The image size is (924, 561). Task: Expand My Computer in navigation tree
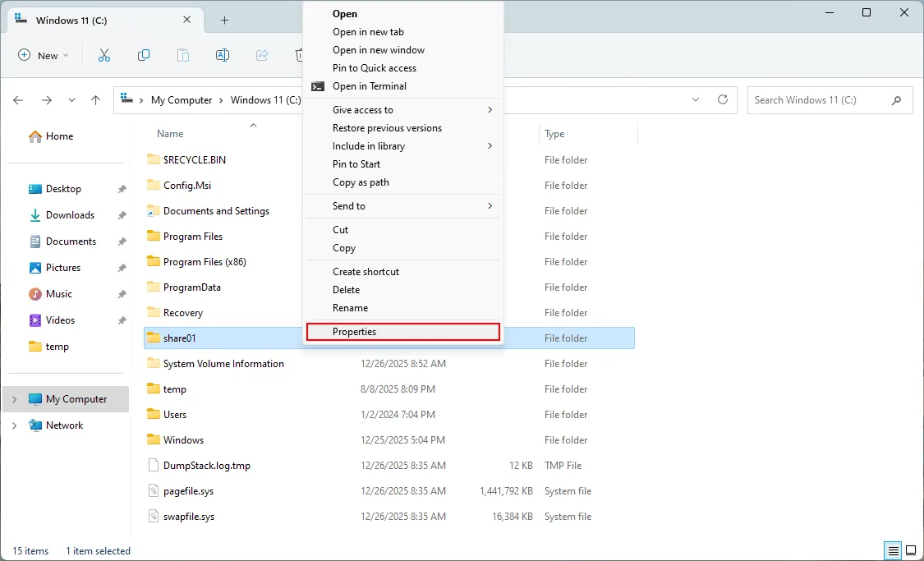(x=14, y=399)
